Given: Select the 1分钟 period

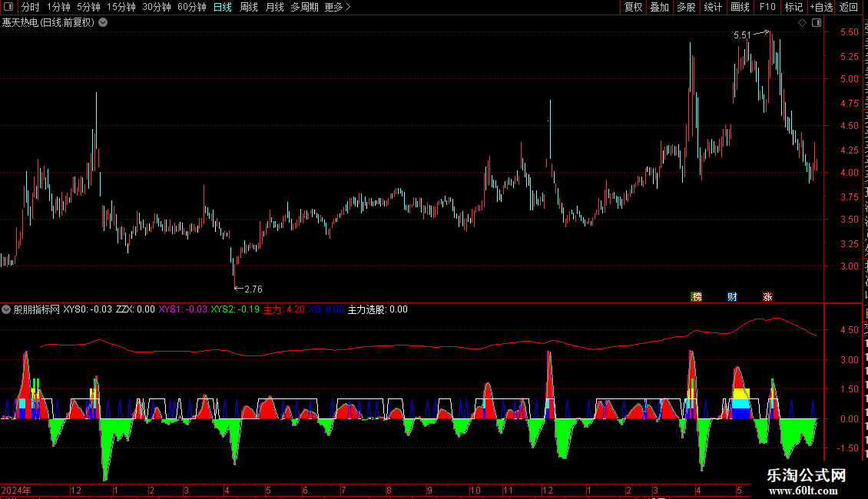Looking at the screenshot, I should click(x=58, y=7).
